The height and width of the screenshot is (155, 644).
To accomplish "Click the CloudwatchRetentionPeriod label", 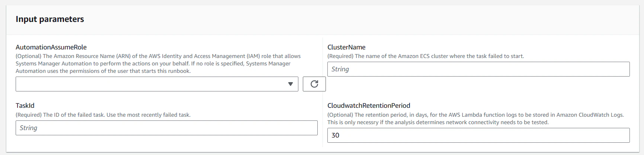I will 369,106.
